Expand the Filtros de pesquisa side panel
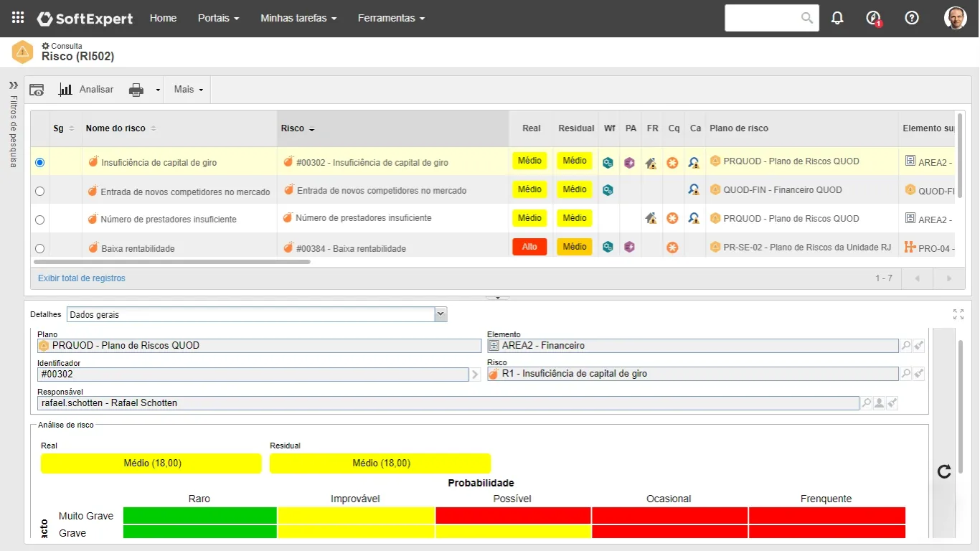 [x=14, y=85]
